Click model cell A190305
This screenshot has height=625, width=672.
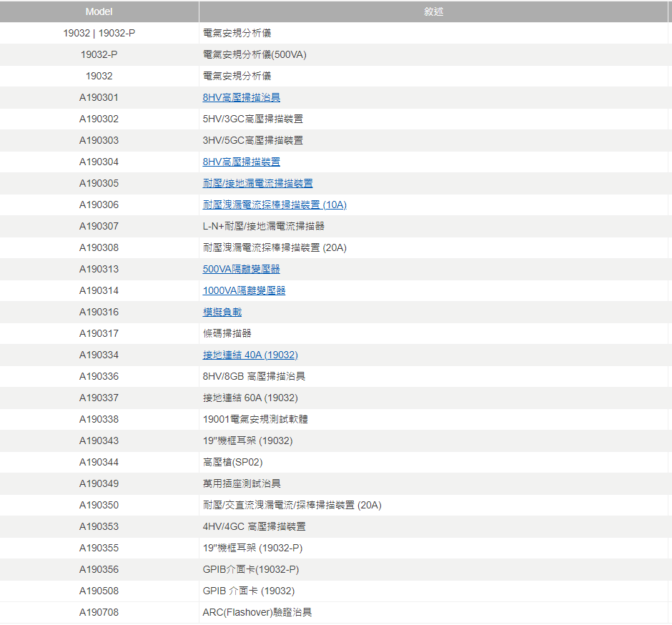pyautogui.click(x=99, y=183)
